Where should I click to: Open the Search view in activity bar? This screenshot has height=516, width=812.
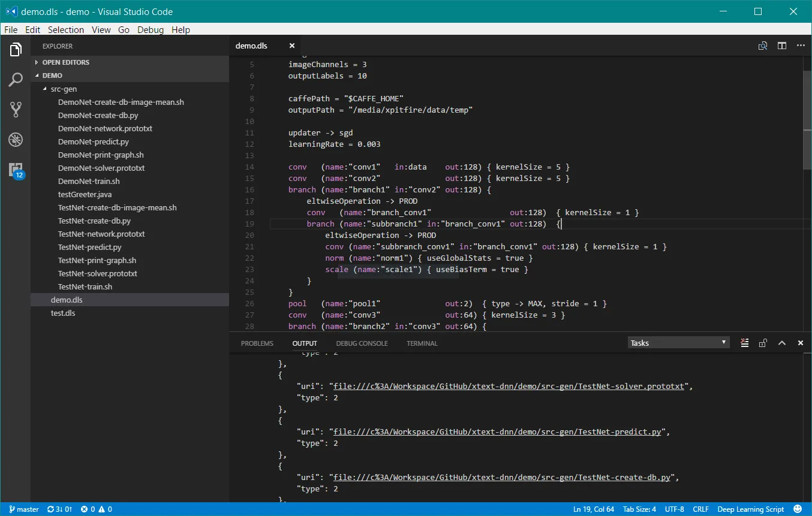(16, 79)
